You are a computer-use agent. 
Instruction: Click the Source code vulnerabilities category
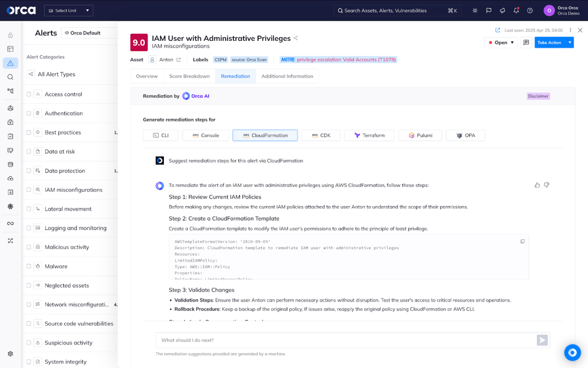[79, 324]
